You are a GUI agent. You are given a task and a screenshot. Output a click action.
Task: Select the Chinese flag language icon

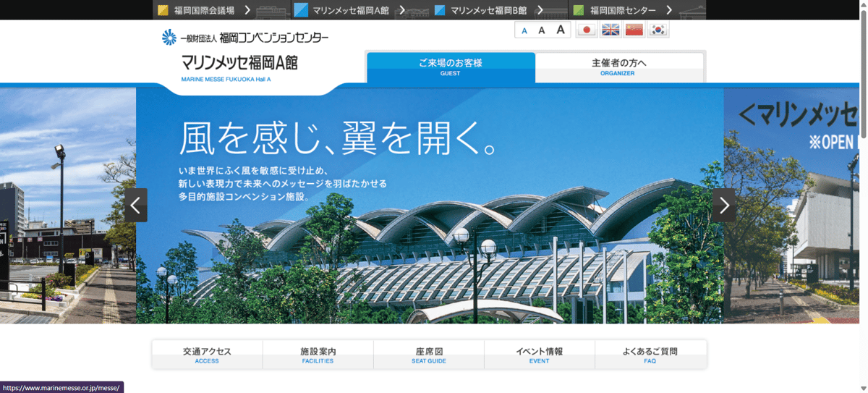[x=634, y=30]
